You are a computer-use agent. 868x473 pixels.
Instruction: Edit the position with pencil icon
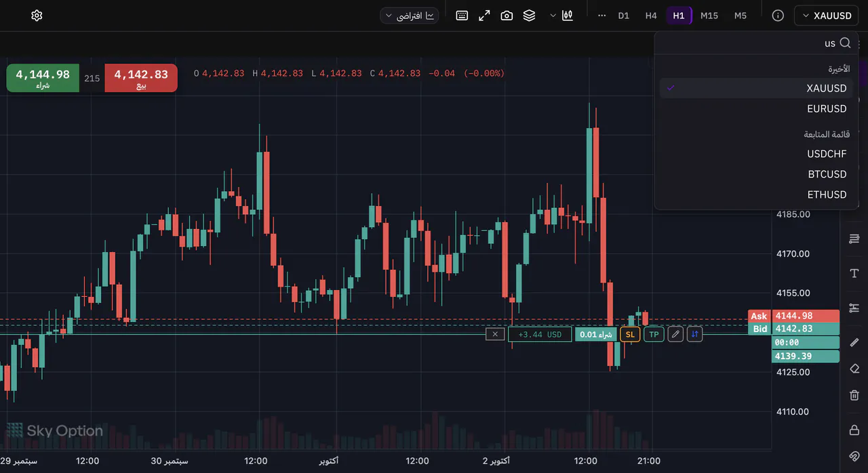pos(675,334)
